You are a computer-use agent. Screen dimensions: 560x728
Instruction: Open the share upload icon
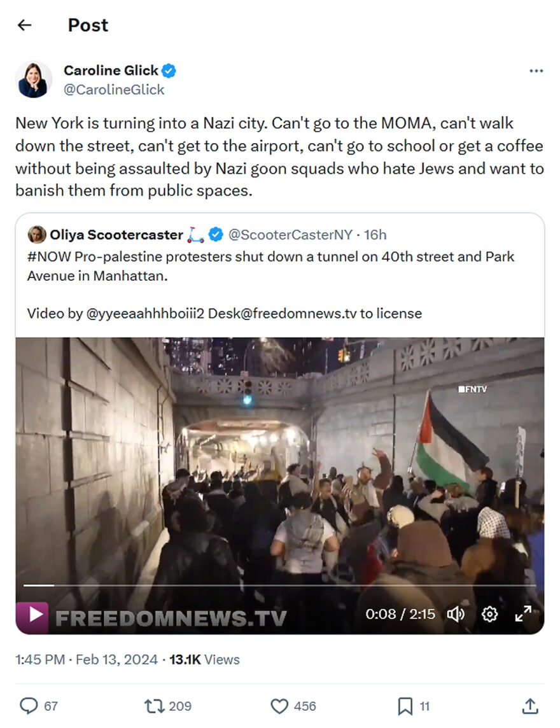point(530,706)
